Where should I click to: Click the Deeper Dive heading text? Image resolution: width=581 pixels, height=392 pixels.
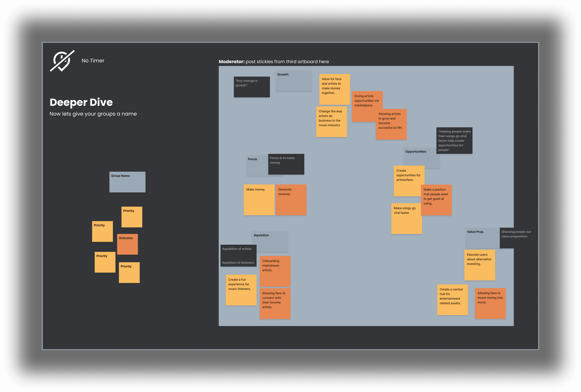click(x=81, y=102)
